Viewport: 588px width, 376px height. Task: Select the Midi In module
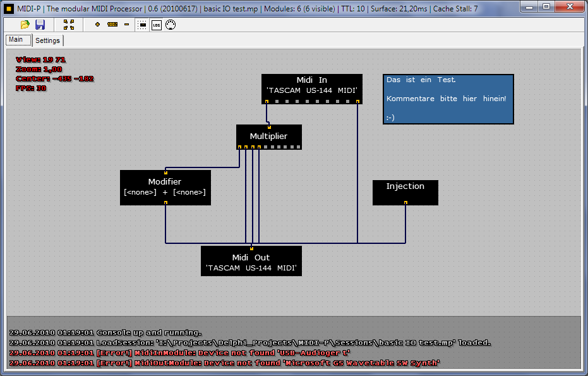click(312, 85)
